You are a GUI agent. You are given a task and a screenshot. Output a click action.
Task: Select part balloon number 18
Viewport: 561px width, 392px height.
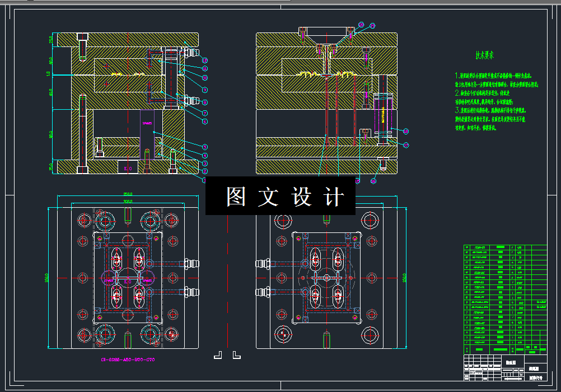pyautogui.click(x=405, y=132)
